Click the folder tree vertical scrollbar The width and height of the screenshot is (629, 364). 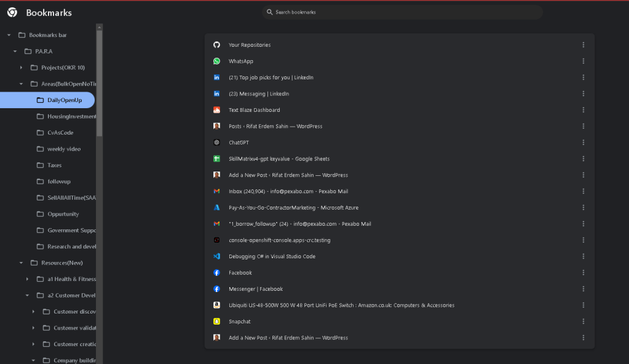99,84
